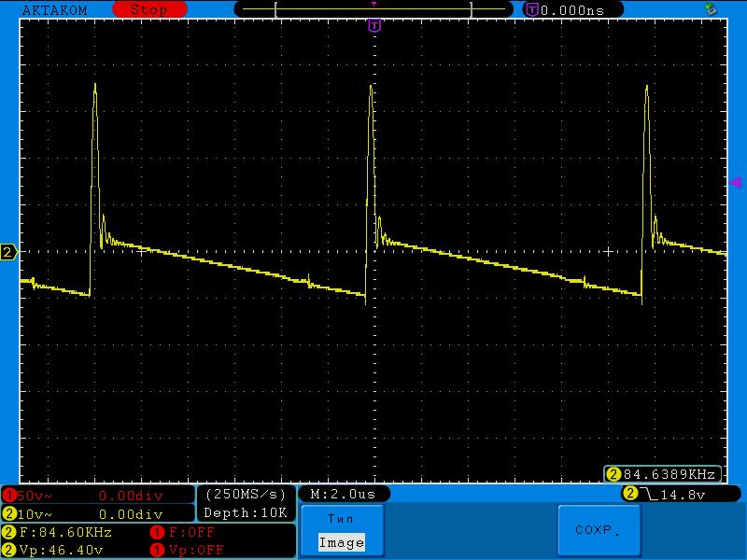
Task: Open the Тип Image type selector
Action: pos(341,531)
